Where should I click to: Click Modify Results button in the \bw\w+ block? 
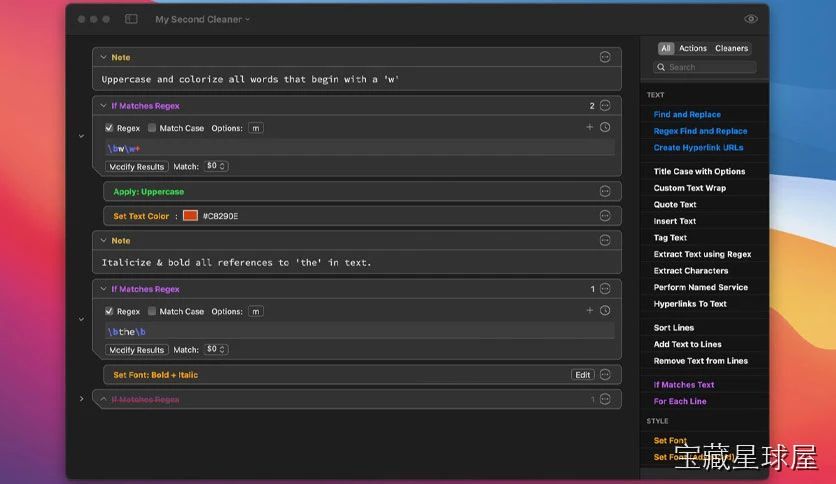tap(136, 166)
